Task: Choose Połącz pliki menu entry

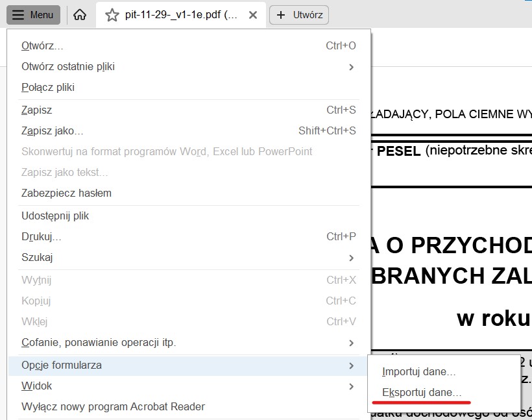Action: [x=48, y=88]
